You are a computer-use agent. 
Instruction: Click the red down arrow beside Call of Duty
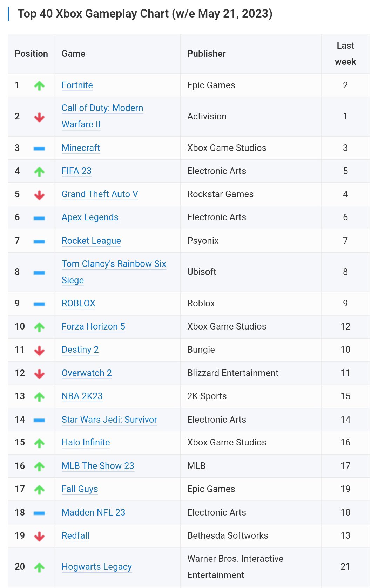pyautogui.click(x=39, y=117)
